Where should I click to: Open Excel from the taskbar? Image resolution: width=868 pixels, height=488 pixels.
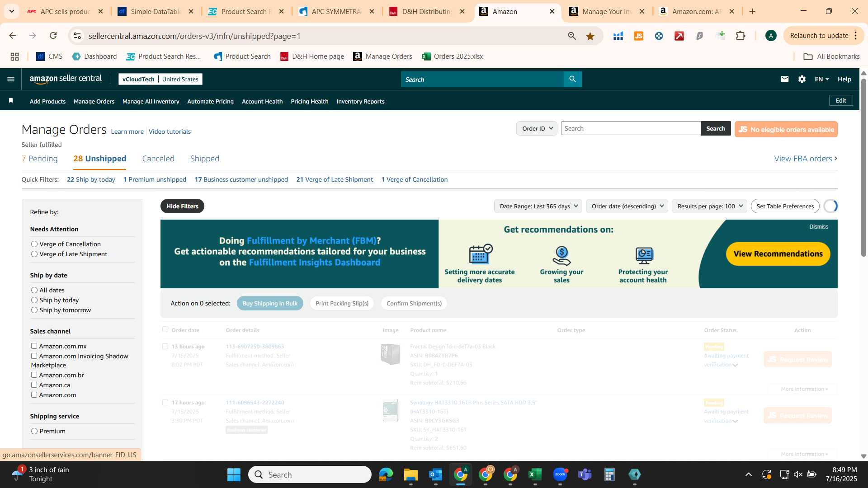pyautogui.click(x=535, y=474)
